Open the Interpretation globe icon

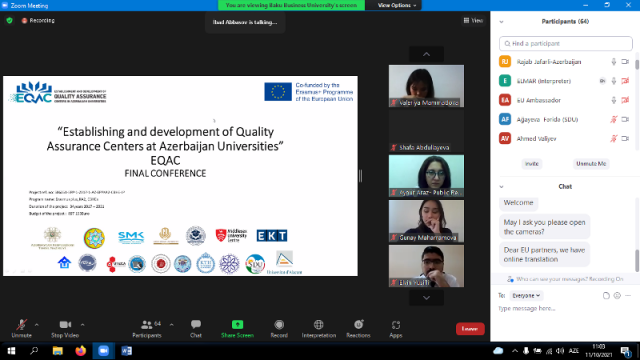pyautogui.click(x=318, y=325)
